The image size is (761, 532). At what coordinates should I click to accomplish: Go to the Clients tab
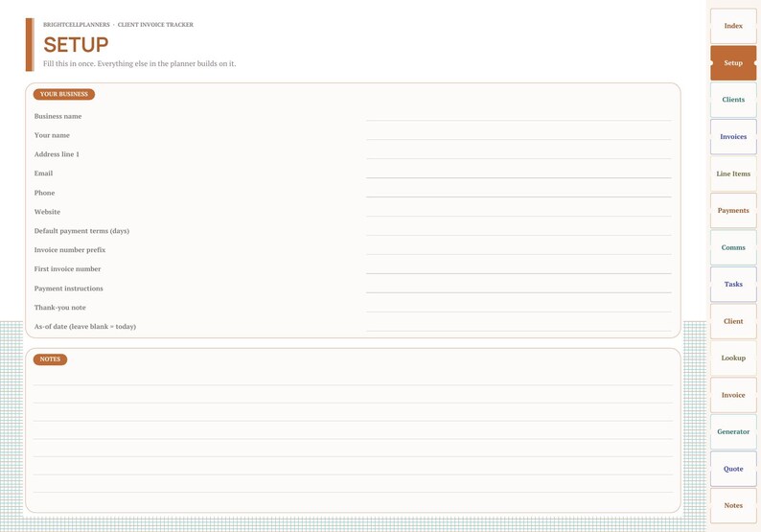coord(733,100)
